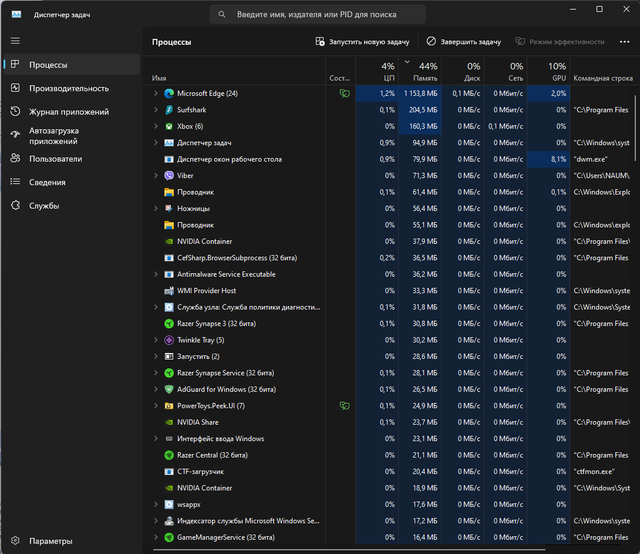Expand the PowerToys.Peek.UI (7) group
Image resolution: width=640 pixels, height=554 pixels.
(x=156, y=406)
